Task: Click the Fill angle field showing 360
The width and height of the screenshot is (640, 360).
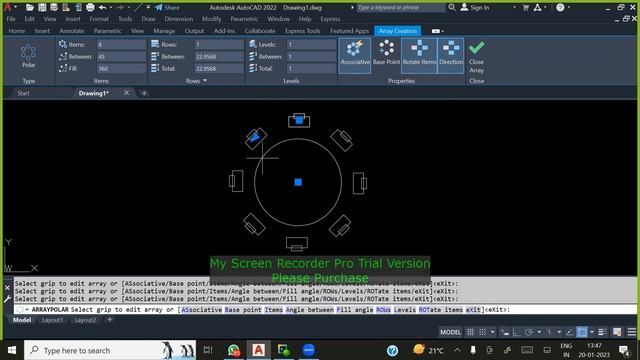Action: click(121, 69)
